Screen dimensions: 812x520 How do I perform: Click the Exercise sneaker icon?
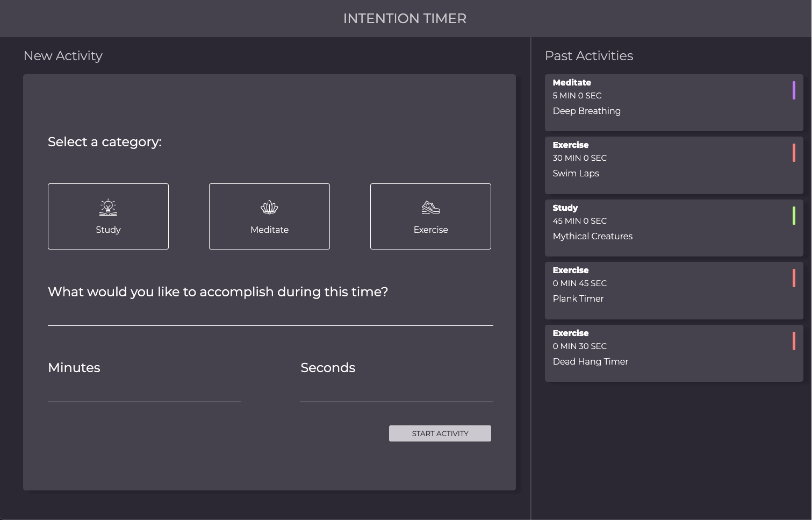click(x=430, y=207)
